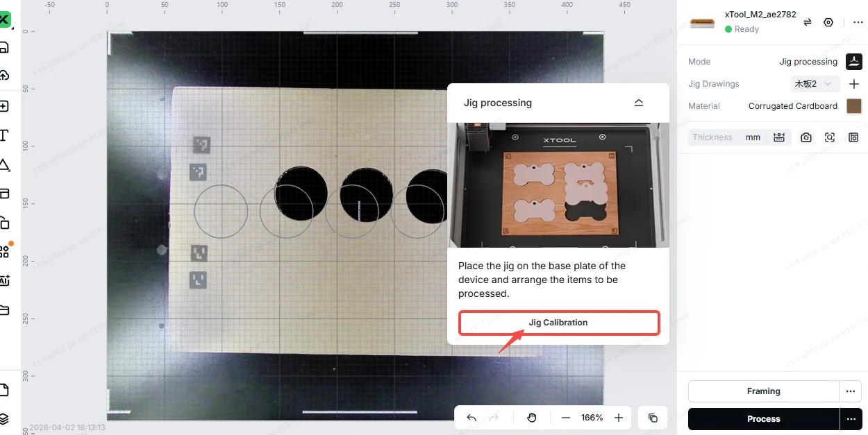This screenshot has height=435, width=868.
Task: Open the Jig processing mode icon
Action: [853, 62]
